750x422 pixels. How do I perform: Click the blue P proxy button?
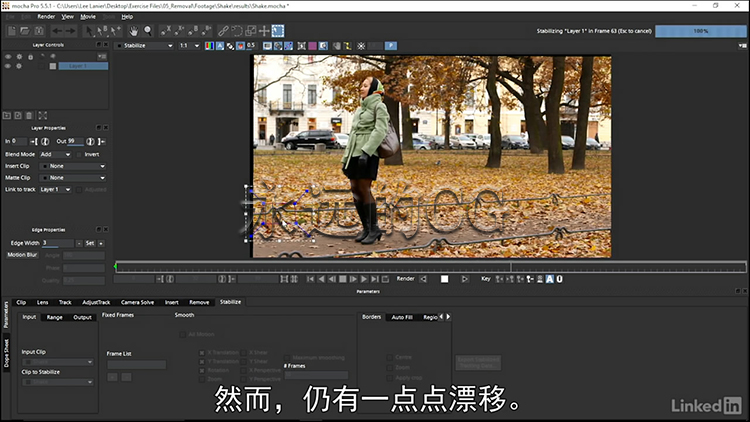pos(391,45)
